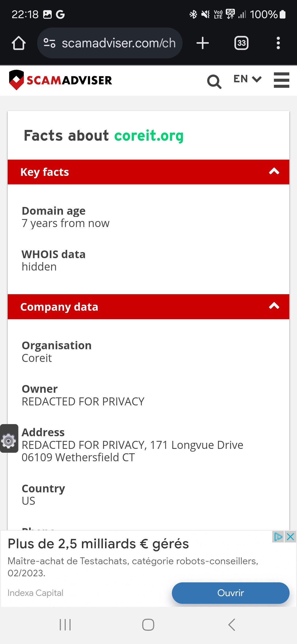Tap the AdChoices info icon
Screen dimensions: 297x644
tap(278, 537)
